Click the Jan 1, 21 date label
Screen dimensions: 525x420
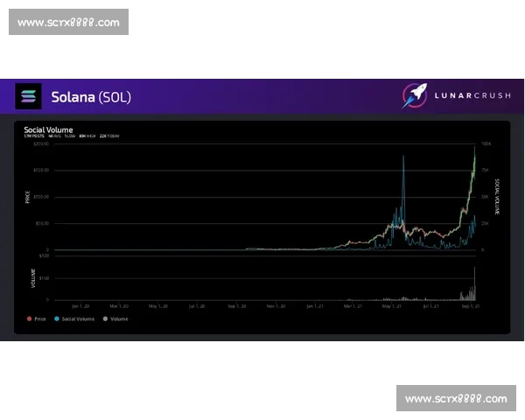pos(316,306)
